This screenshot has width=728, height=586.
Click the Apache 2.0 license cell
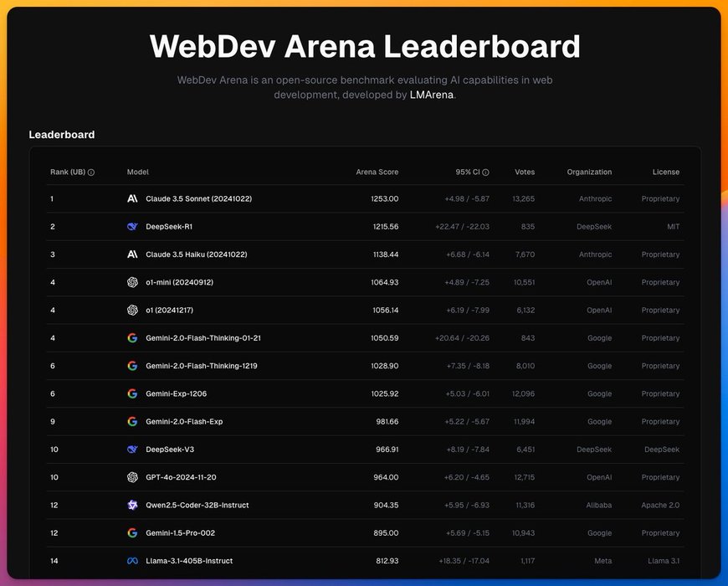tap(660, 505)
